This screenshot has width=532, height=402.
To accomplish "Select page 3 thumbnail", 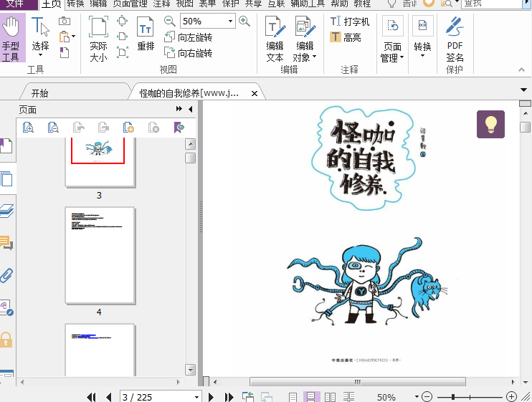I will [100, 162].
